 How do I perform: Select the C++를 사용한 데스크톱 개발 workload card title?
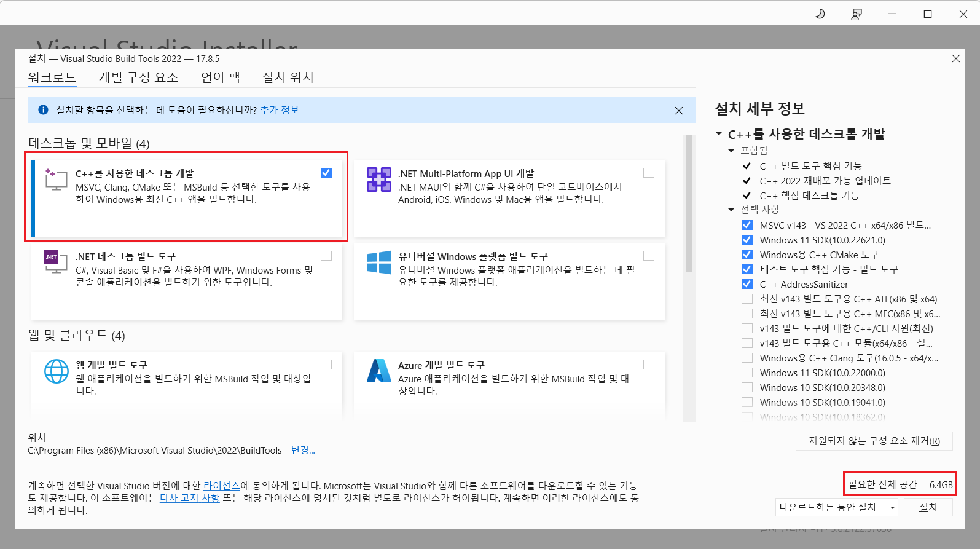(135, 173)
